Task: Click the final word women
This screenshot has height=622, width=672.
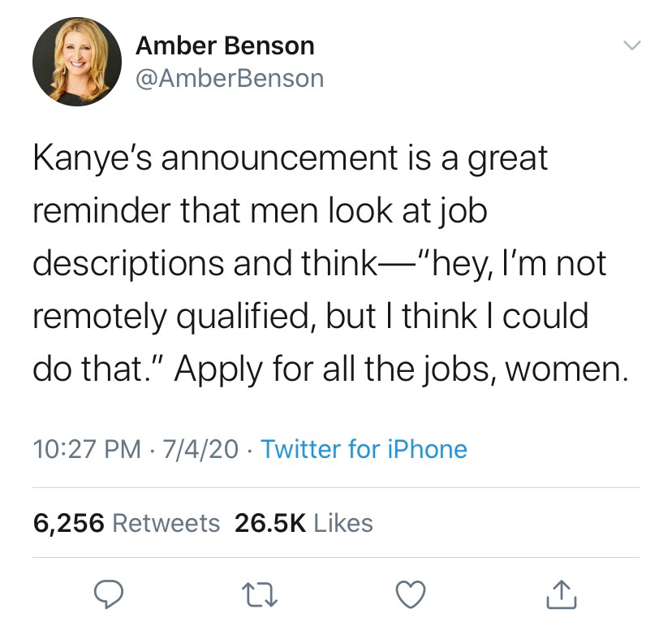Action: [x=566, y=370]
